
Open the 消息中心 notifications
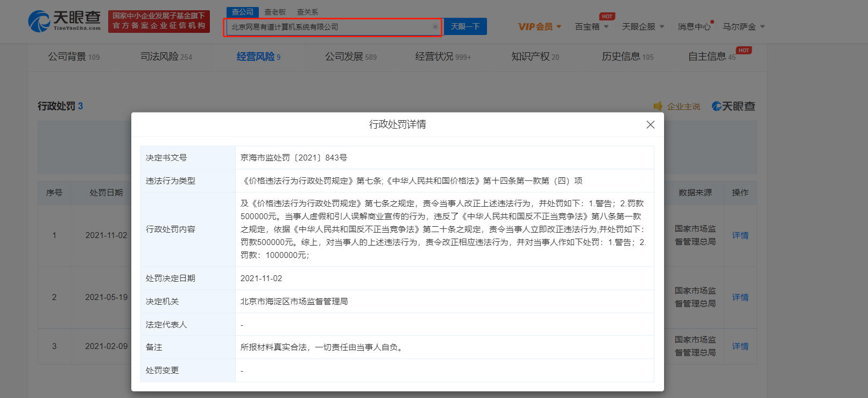click(x=695, y=26)
